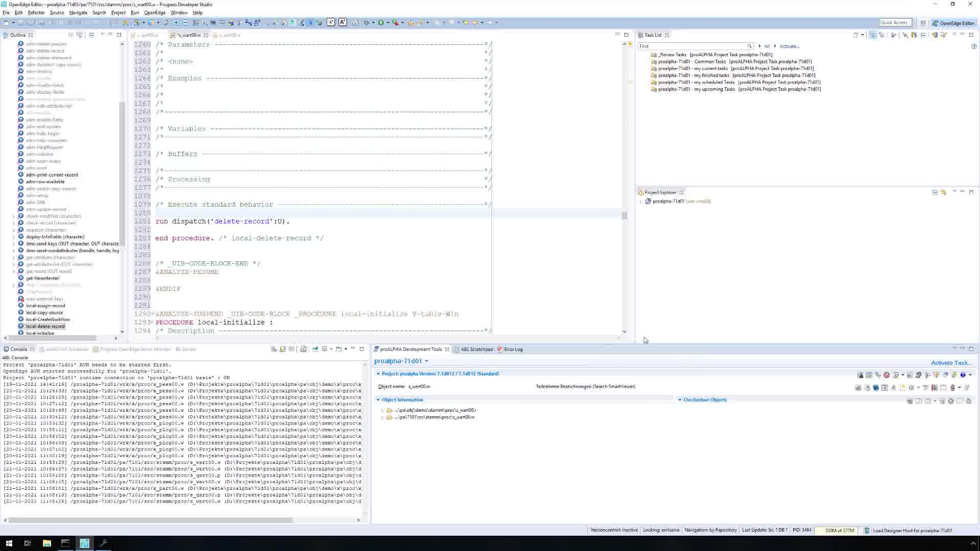Screen dimensions: 980x551
Task: Click the Find magnifier icon in Task List
Action: click(x=749, y=46)
